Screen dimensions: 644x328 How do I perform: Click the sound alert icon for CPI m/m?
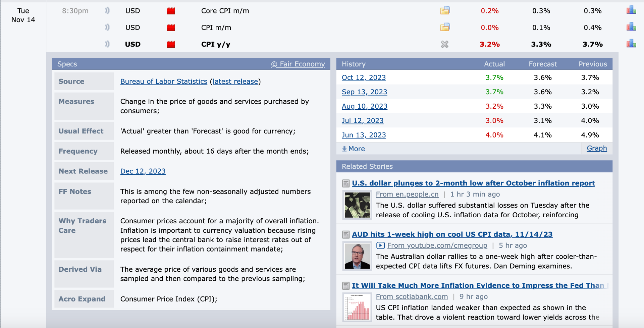(107, 28)
